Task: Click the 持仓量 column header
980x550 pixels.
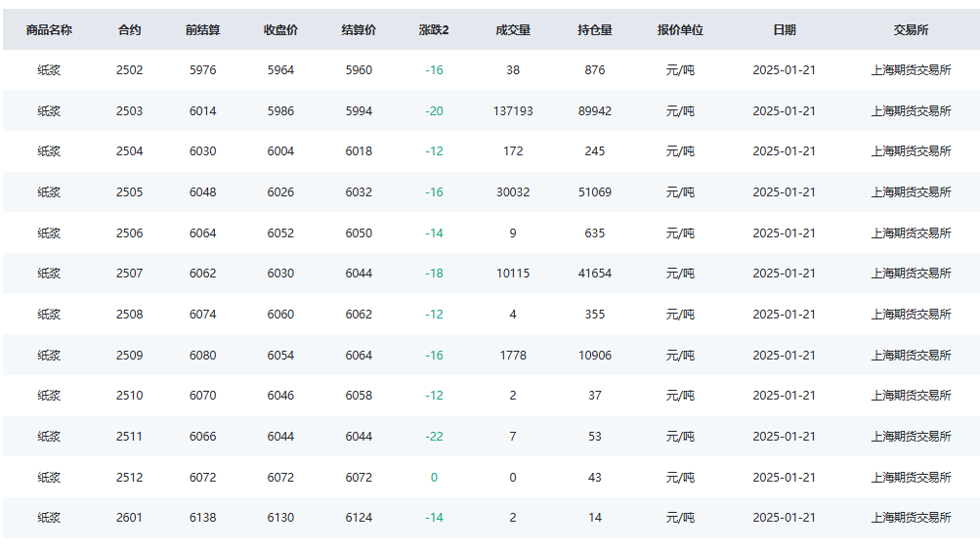Action: [x=595, y=30]
